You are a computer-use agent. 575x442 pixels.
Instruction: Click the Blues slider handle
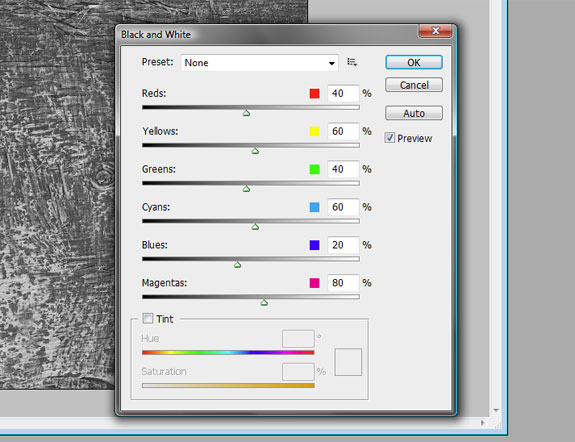[237, 265]
